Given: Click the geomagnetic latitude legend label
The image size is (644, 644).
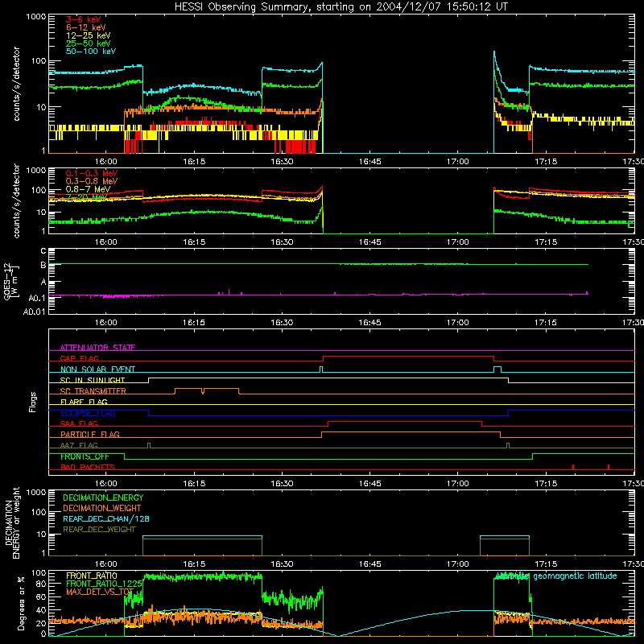Looking at the screenshot, I should 556,576.
